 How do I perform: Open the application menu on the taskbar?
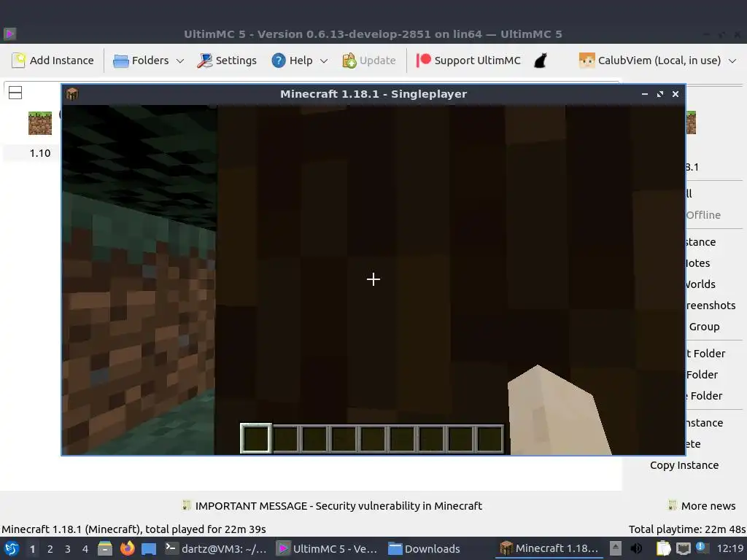pos(12,548)
